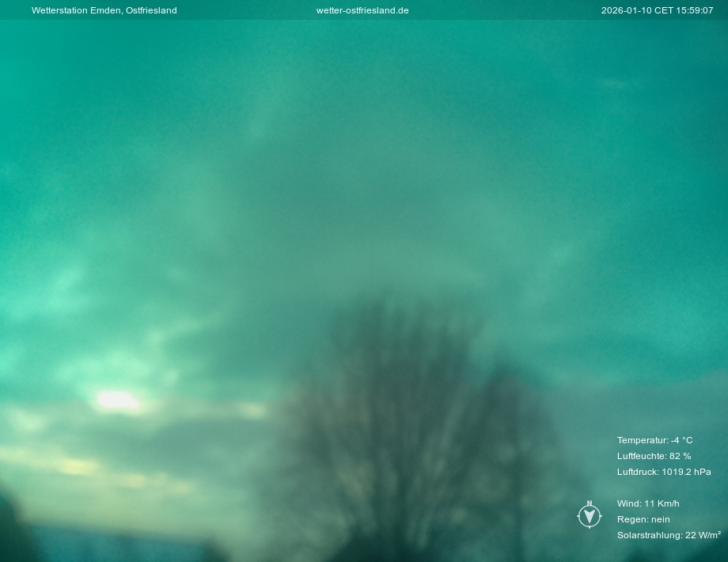Select the Temperatur -4 °C reading
Image resolution: width=728 pixels, height=562 pixels.
(x=654, y=440)
